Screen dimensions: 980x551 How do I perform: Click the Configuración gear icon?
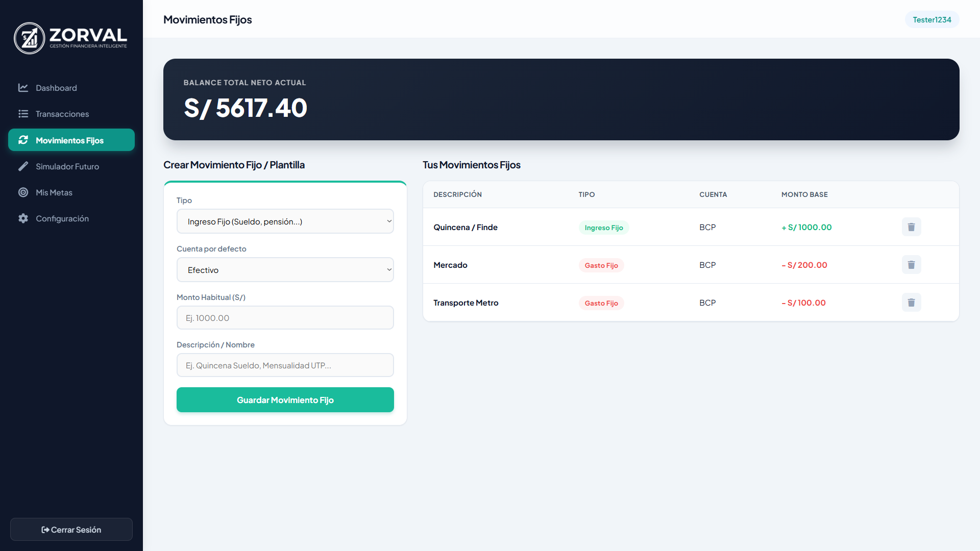(23, 218)
